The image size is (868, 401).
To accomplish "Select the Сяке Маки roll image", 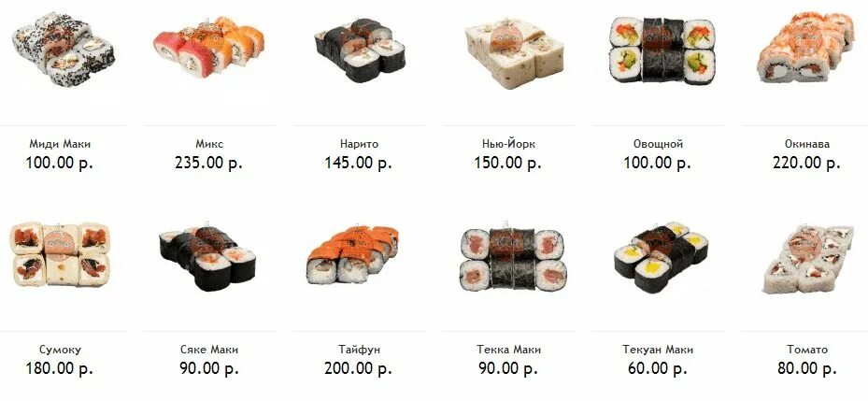I will pyautogui.click(x=207, y=258).
